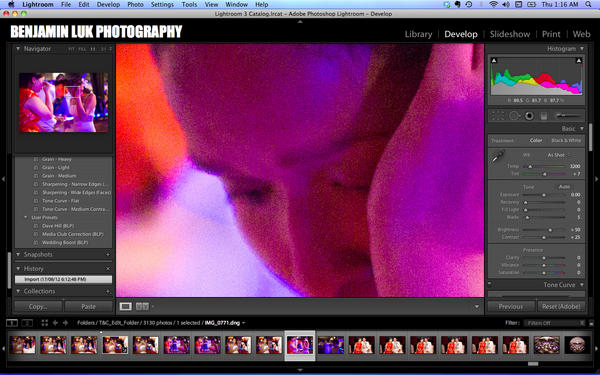This screenshot has height=375, width=600.
Task: Hide the filmstrip with bottom arrow
Action: click(x=300, y=370)
